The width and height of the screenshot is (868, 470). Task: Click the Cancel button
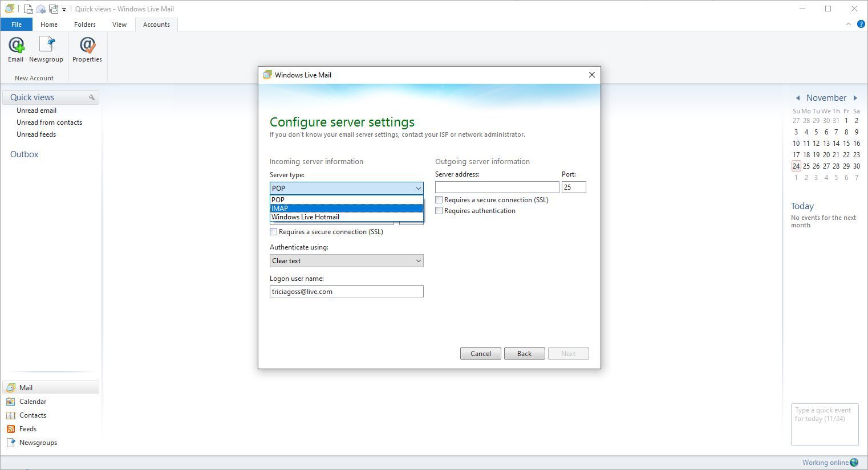[481, 353]
